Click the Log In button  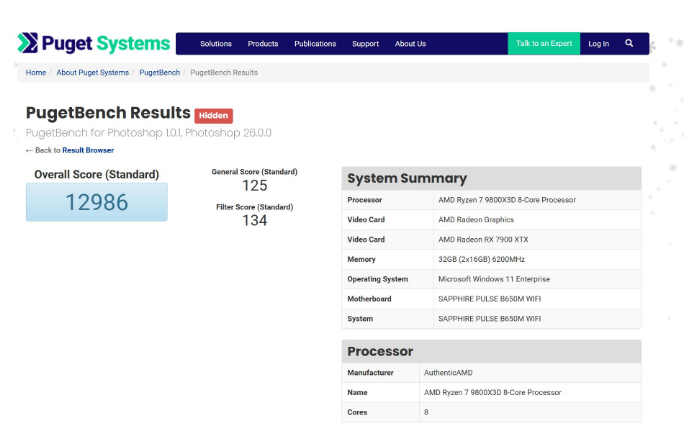click(598, 44)
